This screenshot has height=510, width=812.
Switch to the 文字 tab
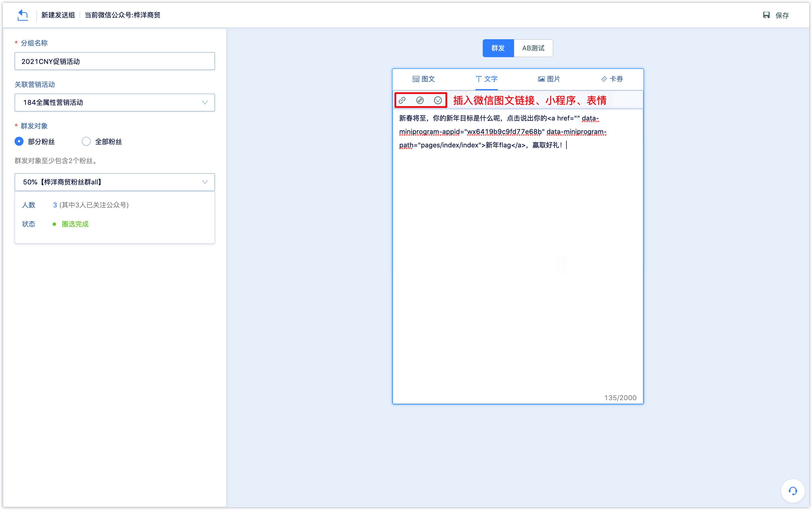487,79
